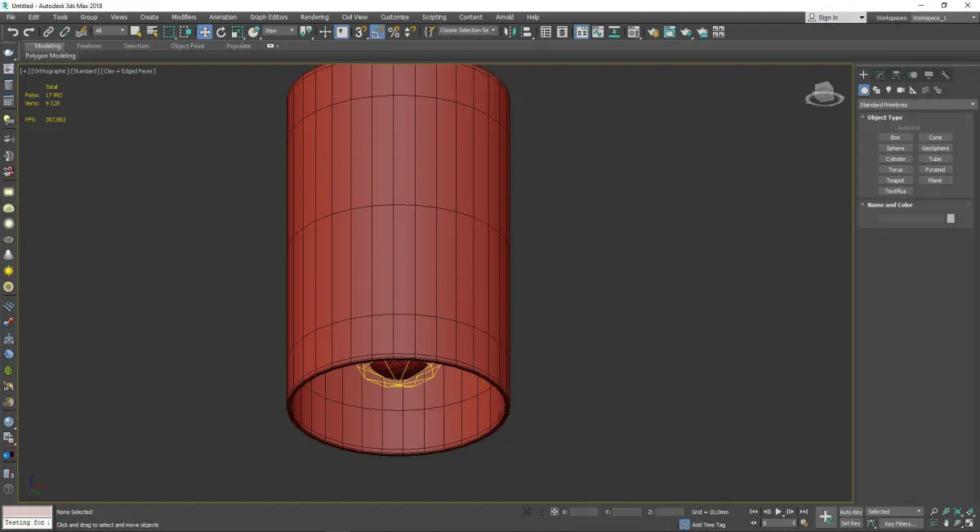This screenshot has height=532, width=980.
Task: Open the Modifiers menu
Action: [184, 17]
